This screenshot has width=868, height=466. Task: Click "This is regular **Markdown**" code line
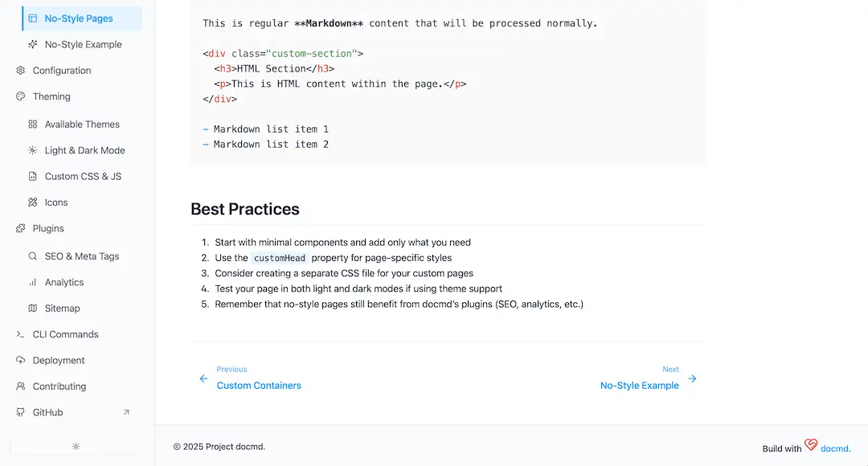399,23
